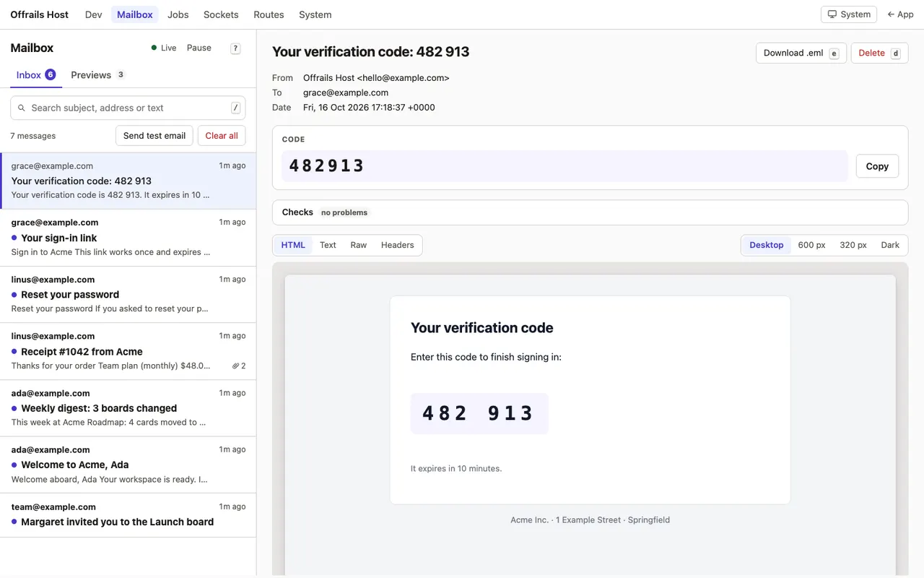Open the Headers tab
Image resolution: width=924 pixels, height=578 pixels.
398,245
